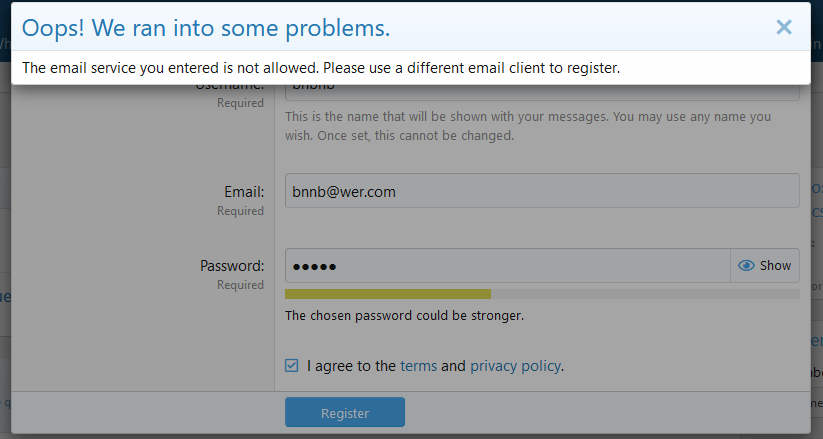The width and height of the screenshot is (823, 439).
Task: Check the terms agreement checkbox
Action: (x=291, y=366)
